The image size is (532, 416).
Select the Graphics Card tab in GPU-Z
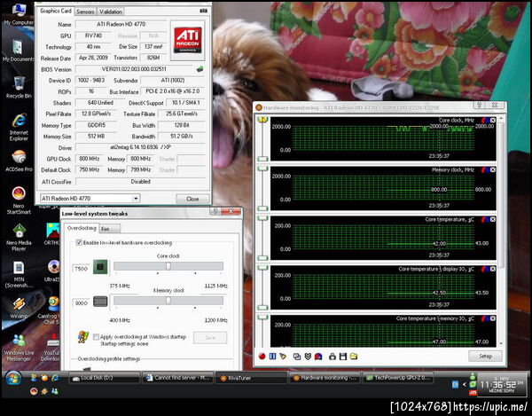56,11
